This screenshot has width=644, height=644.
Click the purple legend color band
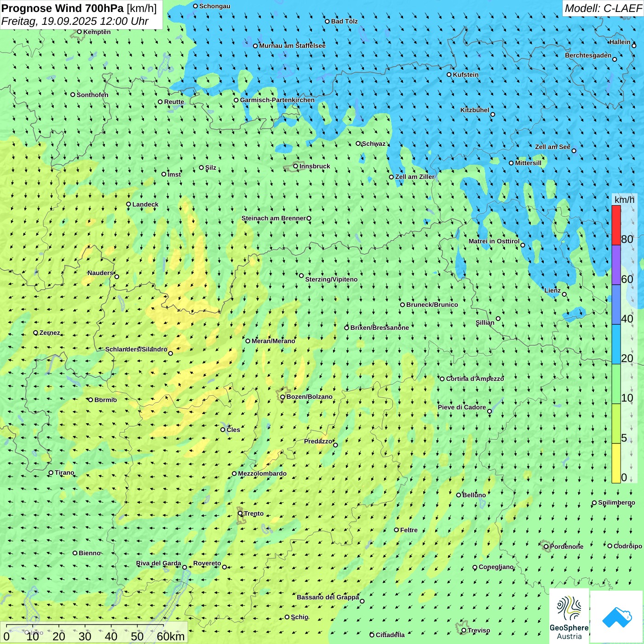click(616, 265)
